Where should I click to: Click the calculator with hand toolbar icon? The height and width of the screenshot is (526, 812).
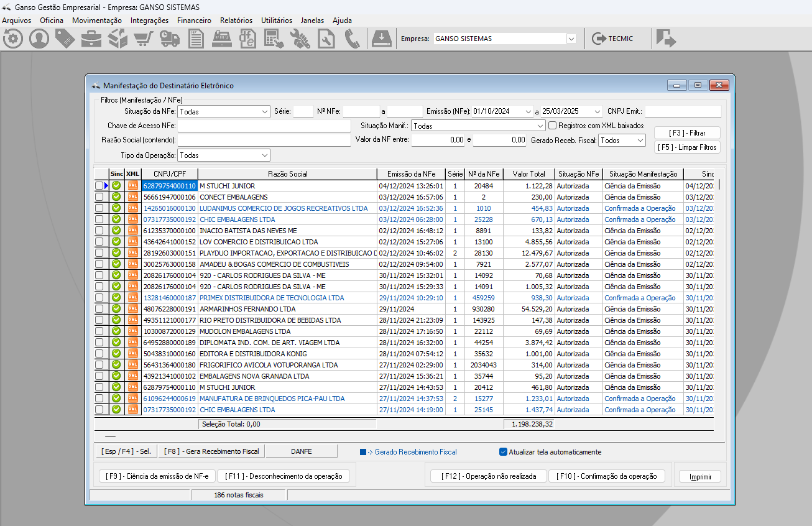point(274,39)
